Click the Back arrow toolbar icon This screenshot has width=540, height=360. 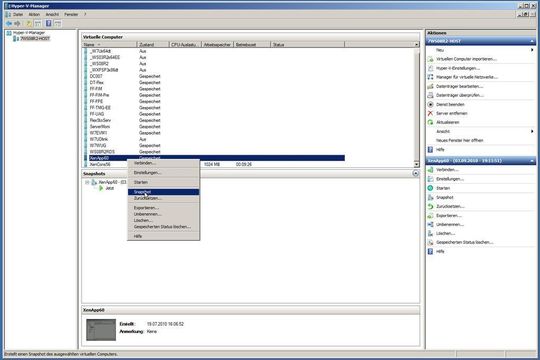[9, 23]
